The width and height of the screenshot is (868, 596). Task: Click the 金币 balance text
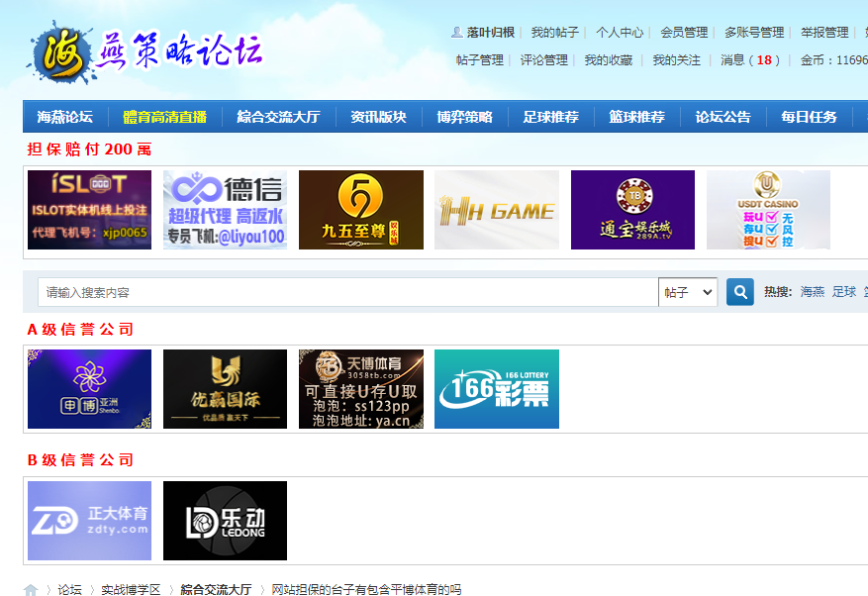[x=833, y=59]
